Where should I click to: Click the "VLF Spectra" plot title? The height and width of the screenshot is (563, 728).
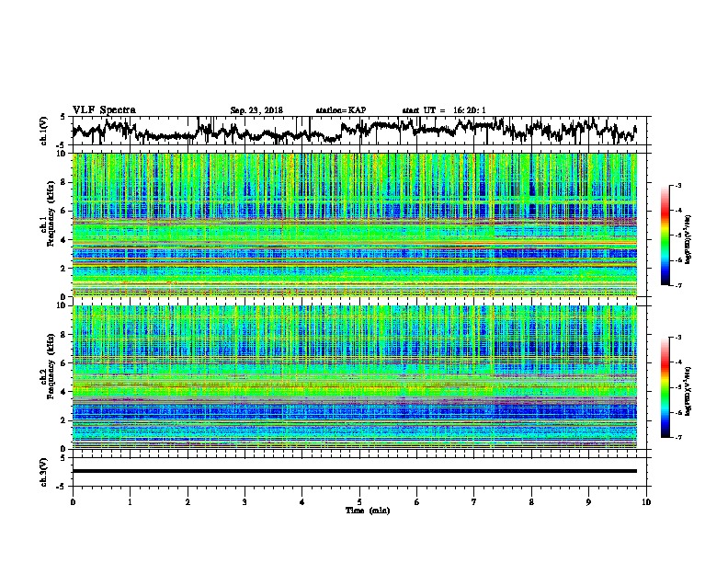tap(104, 109)
